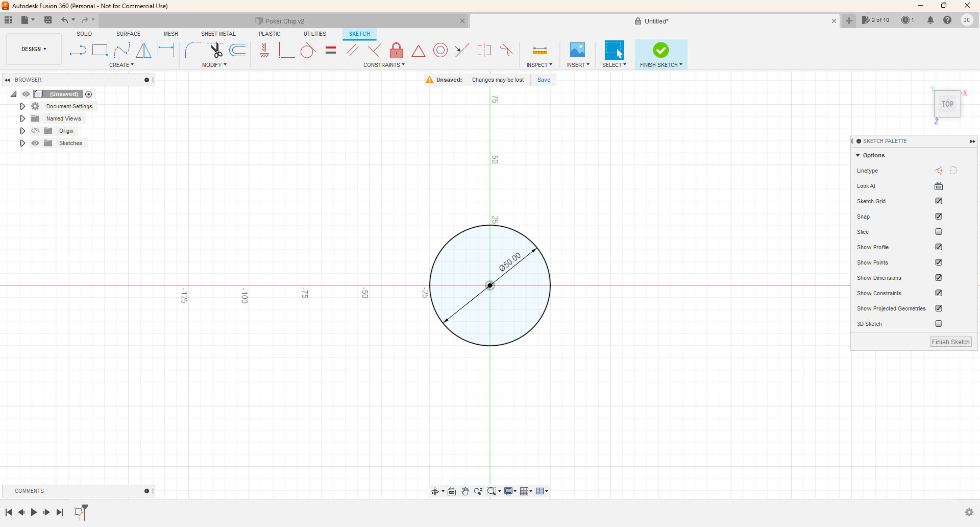The height and width of the screenshot is (527, 980).
Task: Toggle the Show Profile checkbox
Action: (939, 247)
